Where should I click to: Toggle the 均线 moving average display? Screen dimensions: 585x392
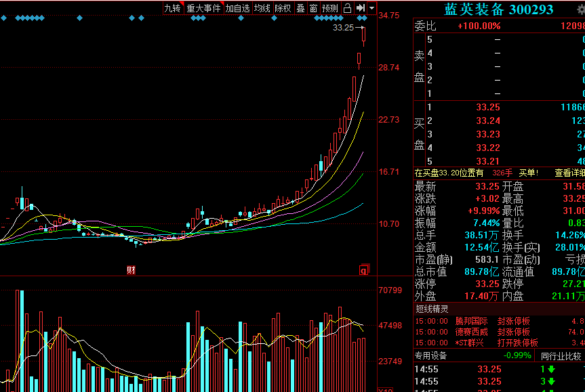262,8
